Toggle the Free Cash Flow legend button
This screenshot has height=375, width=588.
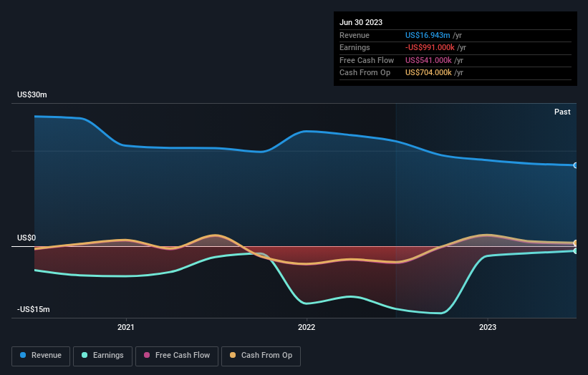click(x=177, y=356)
